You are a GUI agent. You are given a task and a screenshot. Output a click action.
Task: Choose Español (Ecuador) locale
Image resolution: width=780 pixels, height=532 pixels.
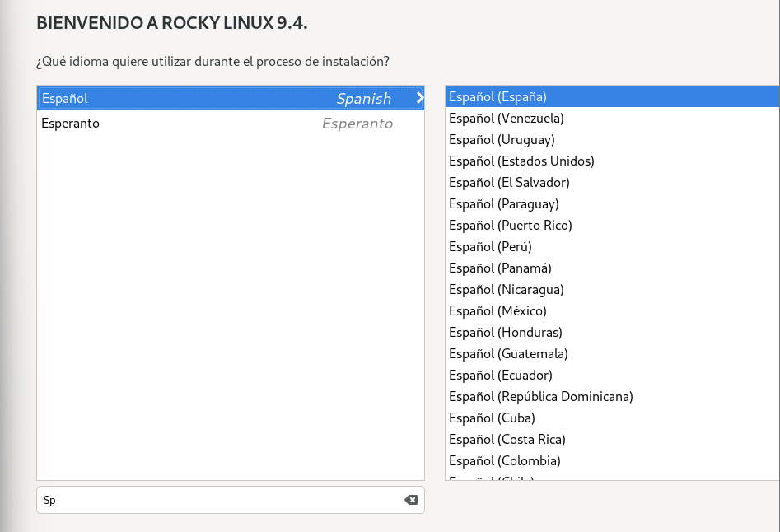click(612, 375)
